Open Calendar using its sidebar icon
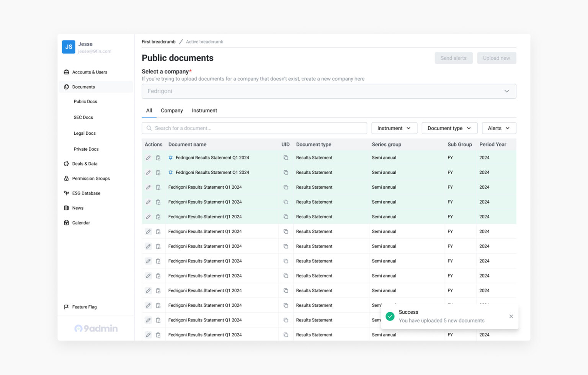The width and height of the screenshot is (588, 375). [66, 223]
